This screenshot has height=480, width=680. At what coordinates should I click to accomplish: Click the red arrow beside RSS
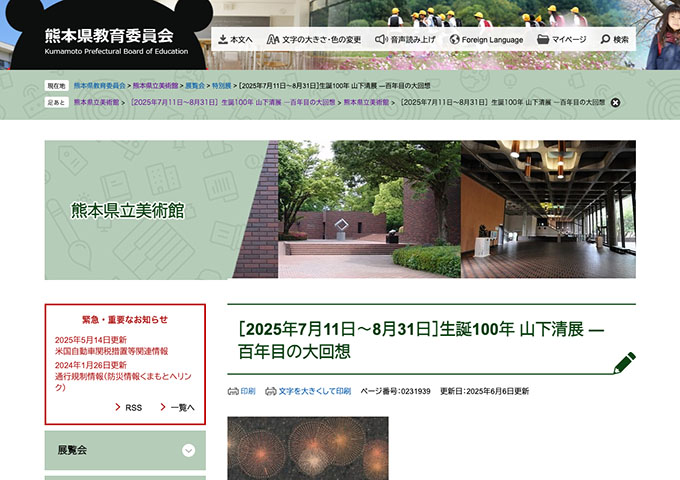tap(118, 407)
